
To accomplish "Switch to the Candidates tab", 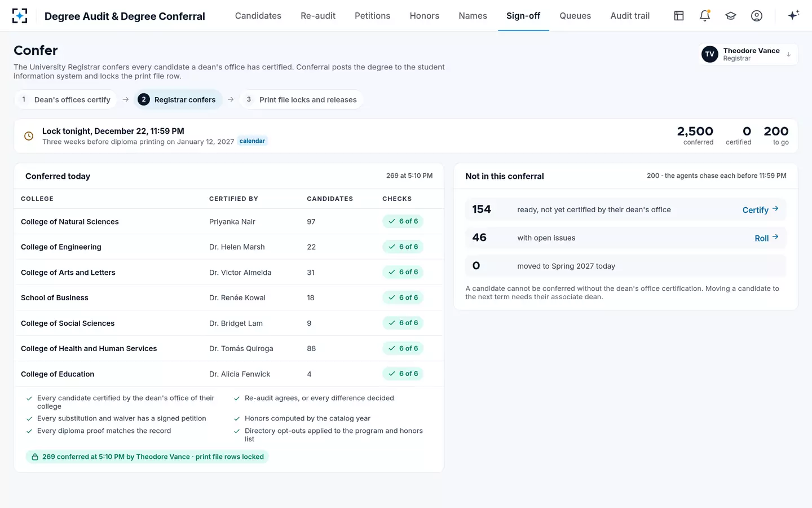I will (258, 16).
